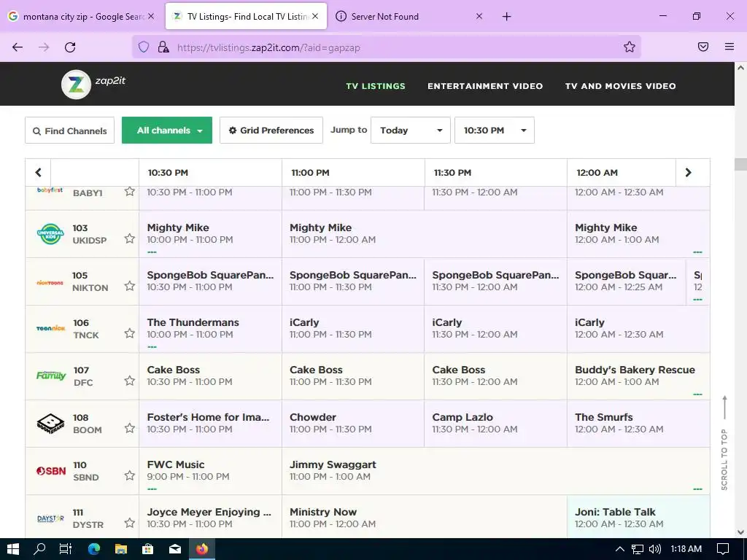
Task: Favorite channel 103 UKIDSP star
Action: pyautogui.click(x=130, y=238)
